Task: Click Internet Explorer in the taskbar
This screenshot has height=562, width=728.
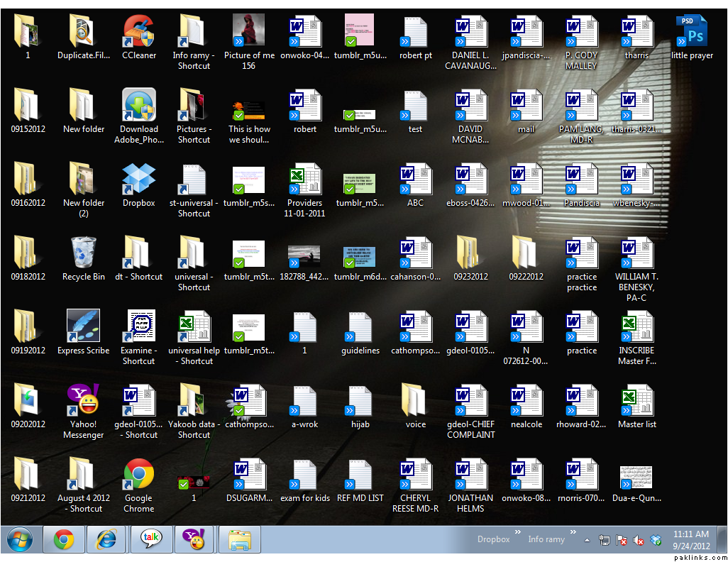Action: pyautogui.click(x=107, y=540)
